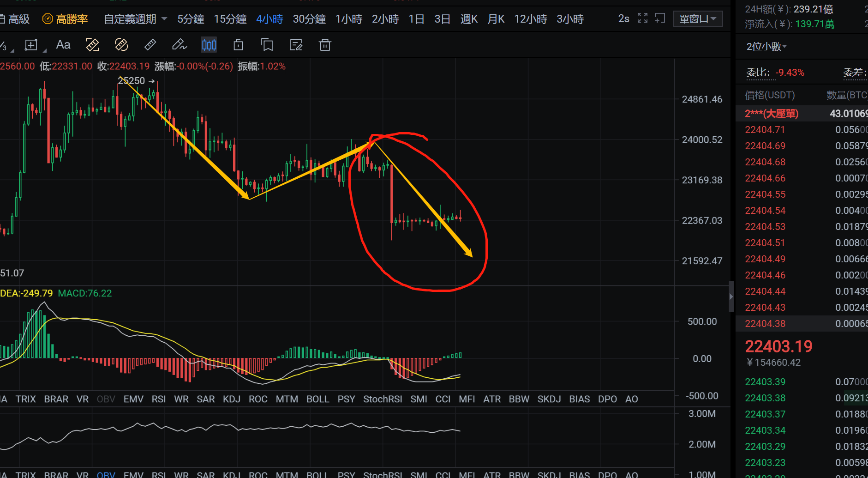Select SAR indicator in upper indicator row

click(206, 399)
